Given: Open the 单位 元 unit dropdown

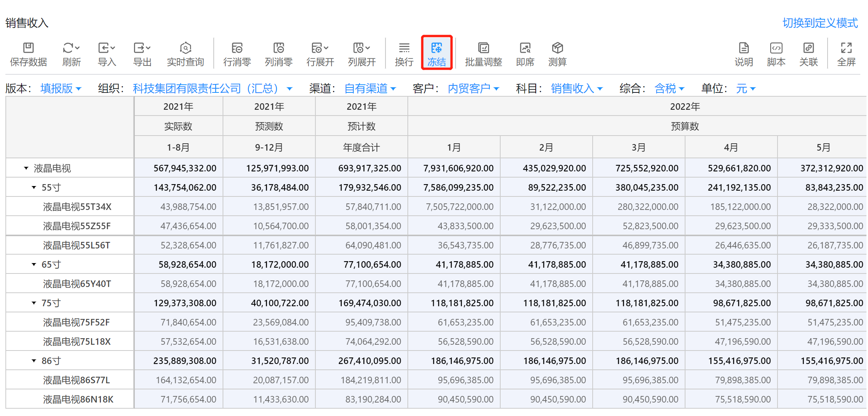Looking at the screenshot, I should coord(745,89).
